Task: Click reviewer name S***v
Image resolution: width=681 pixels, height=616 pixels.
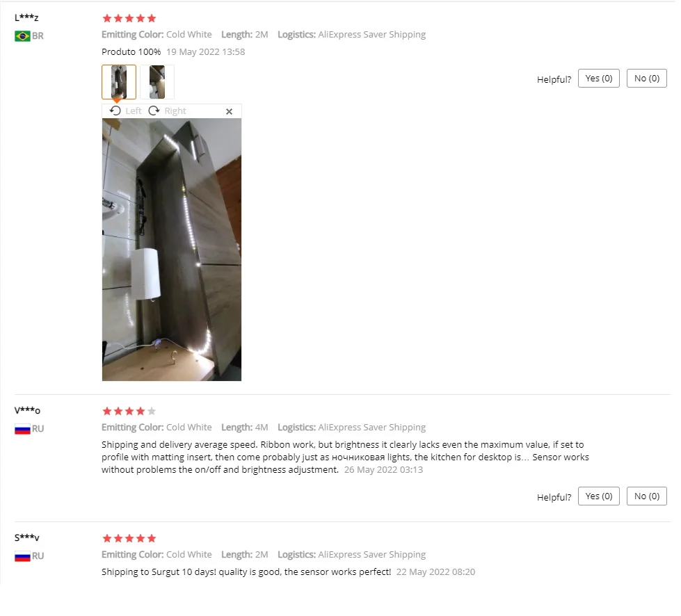Action: point(27,538)
